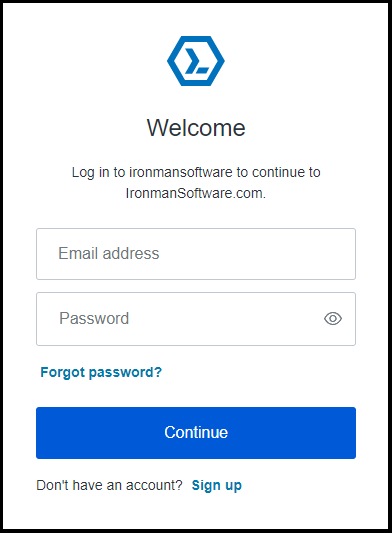Screen dimensions: 392x533
Task: Toggle password visibility eye in Password box
Action: (x=333, y=319)
